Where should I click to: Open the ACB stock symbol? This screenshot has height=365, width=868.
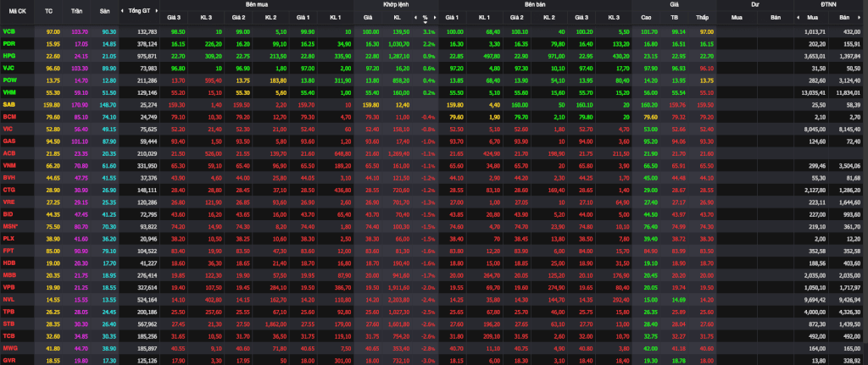[8, 152]
